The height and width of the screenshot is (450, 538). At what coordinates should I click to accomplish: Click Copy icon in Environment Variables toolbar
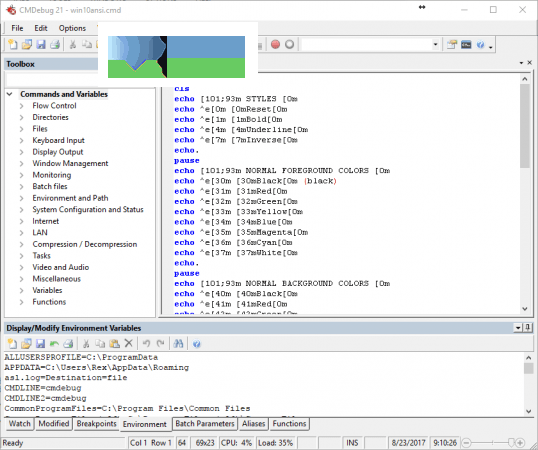pos(100,343)
